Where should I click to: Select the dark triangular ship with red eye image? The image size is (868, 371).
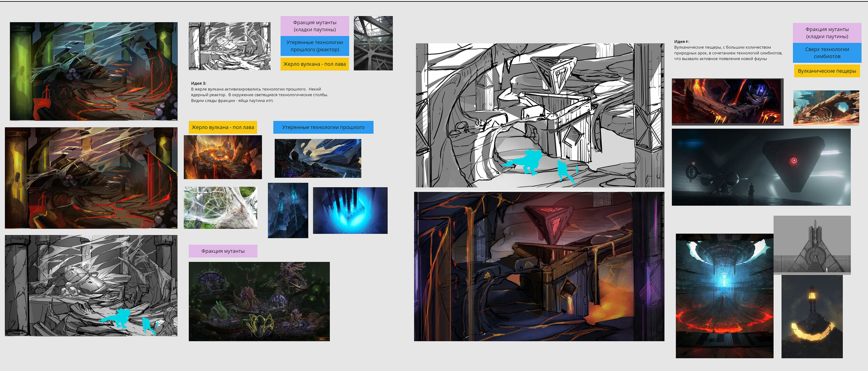pyautogui.click(x=761, y=167)
